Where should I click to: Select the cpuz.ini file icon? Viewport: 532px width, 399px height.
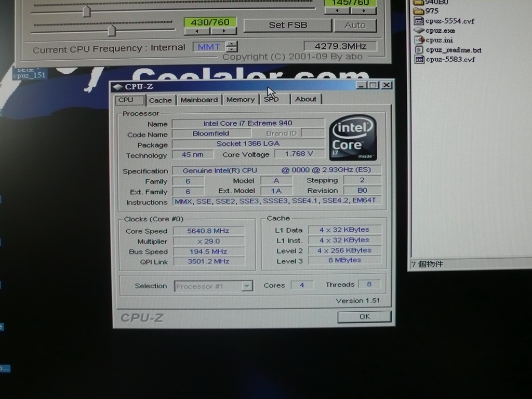(419, 39)
